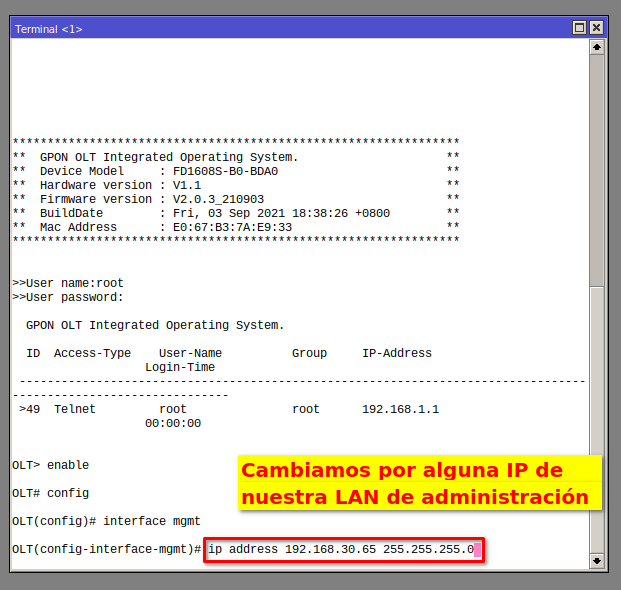Click the User password prompt line
The width and height of the screenshot is (621, 590).
(68, 297)
